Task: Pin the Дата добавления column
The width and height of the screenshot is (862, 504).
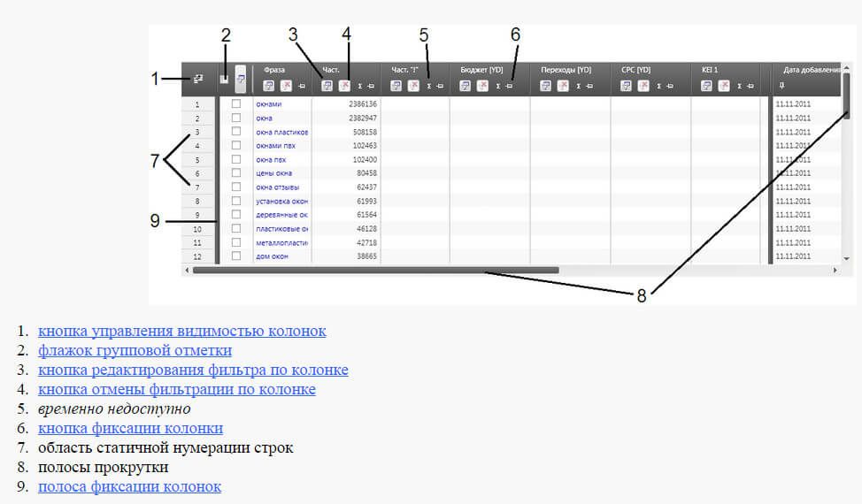Action: 781,86
